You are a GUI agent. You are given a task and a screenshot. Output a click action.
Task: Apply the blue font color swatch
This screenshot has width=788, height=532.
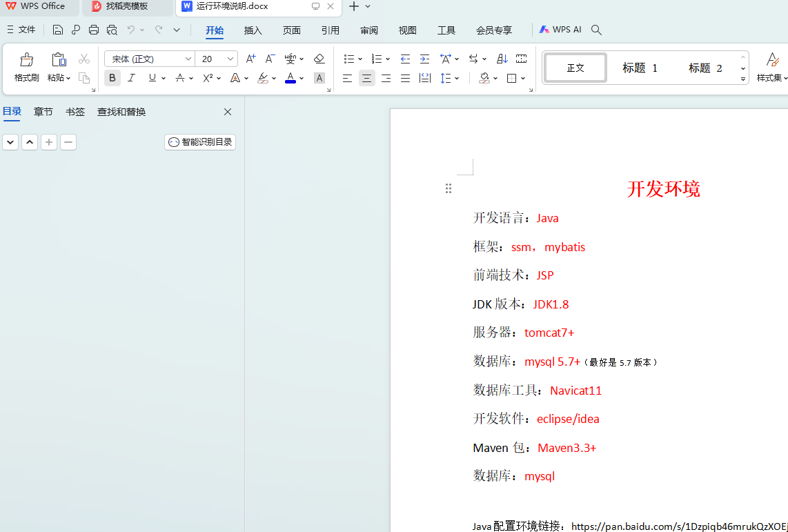[290, 78]
